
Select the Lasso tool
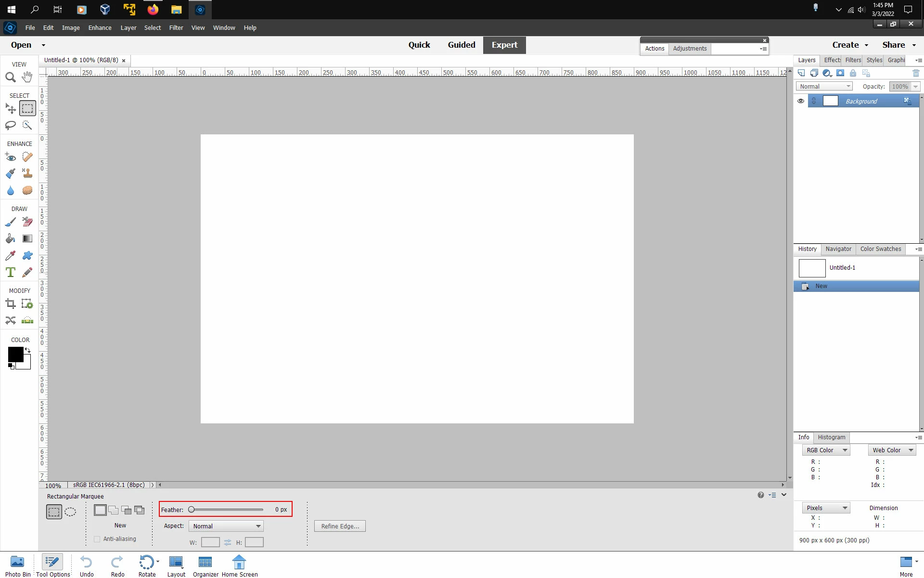(10, 125)
